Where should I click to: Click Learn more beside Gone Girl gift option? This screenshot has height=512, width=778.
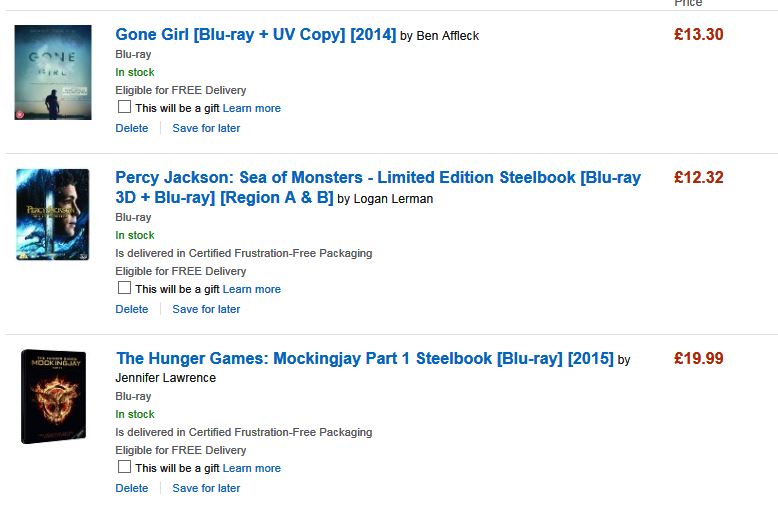[x=252, y=108]
